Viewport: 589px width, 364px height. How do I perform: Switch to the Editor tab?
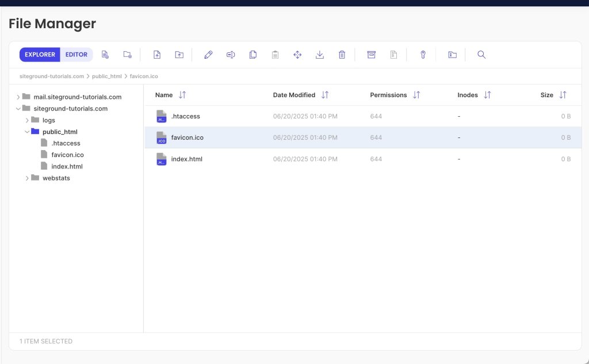point(77,55)
